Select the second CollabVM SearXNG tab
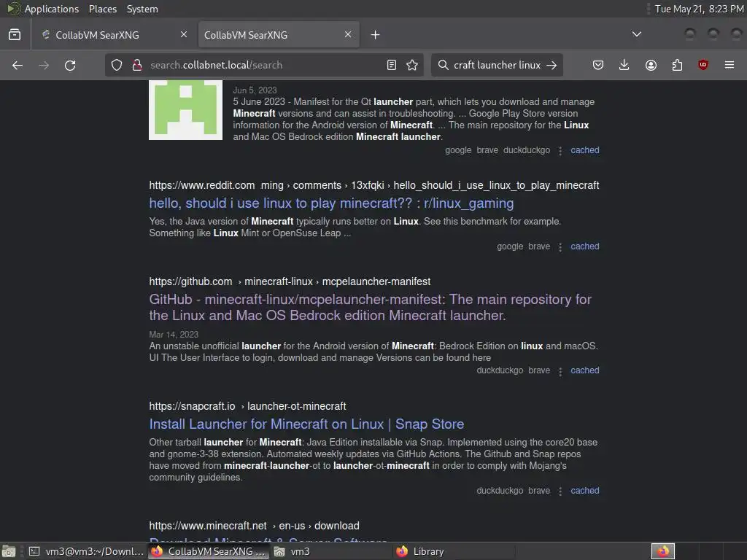 coord(279,35)
